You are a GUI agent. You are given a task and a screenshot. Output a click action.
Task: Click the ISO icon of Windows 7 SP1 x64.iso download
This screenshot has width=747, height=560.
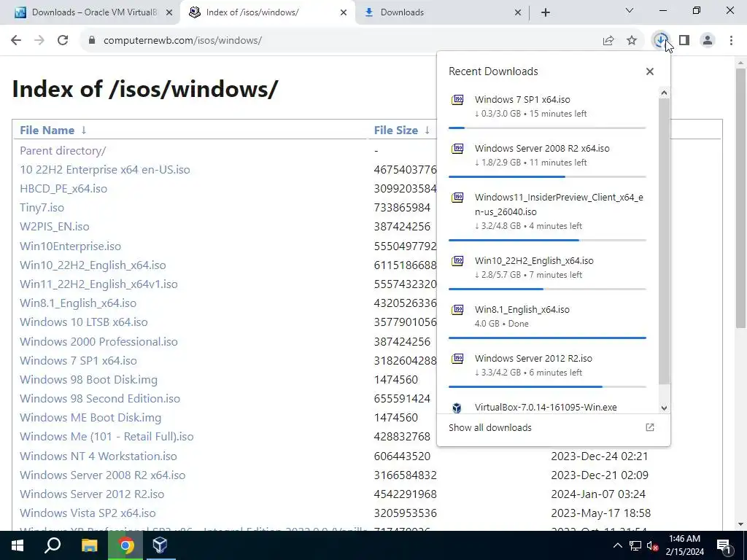(457, 99)
